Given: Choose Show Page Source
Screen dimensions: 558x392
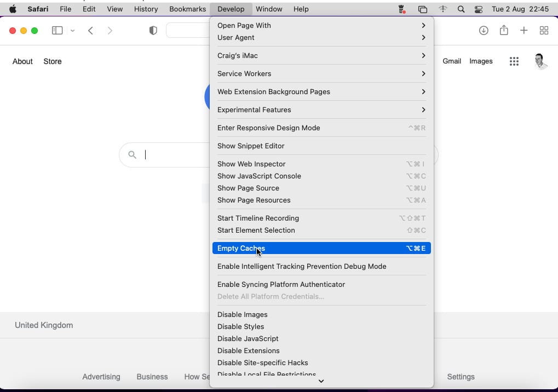Looking at the screenshot, I should tap(321, 188).
